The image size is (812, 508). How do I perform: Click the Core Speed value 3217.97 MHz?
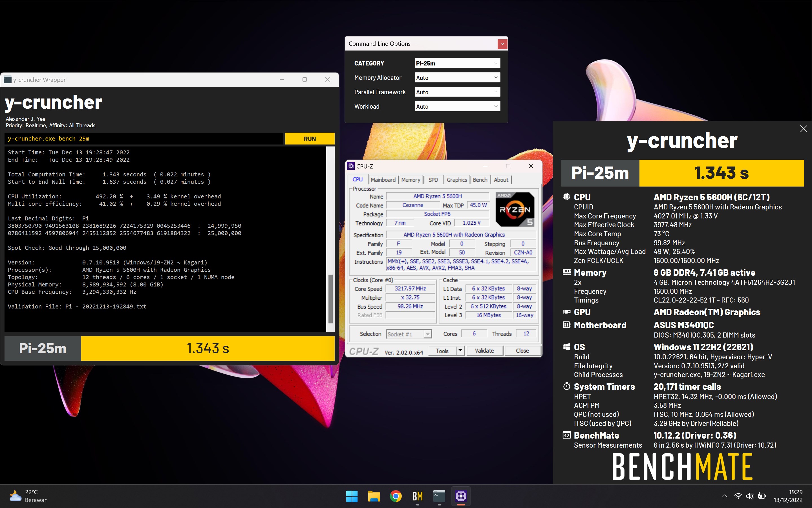(410, 289)
